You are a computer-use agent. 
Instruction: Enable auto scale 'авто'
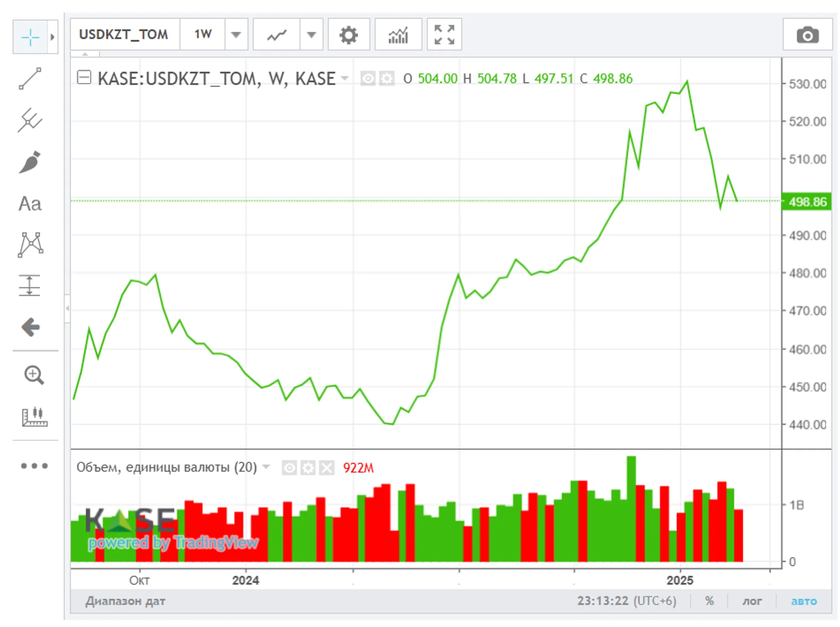(804, 601)
